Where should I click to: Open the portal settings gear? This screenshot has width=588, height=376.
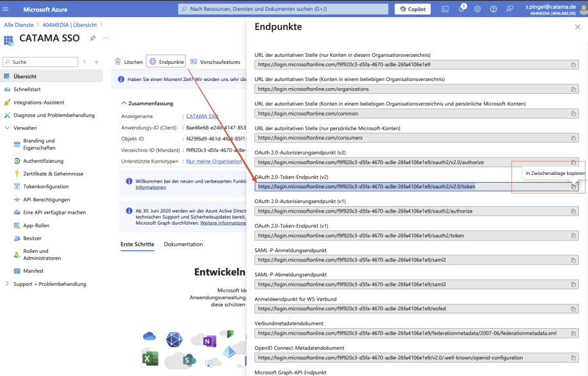(x=477, y=9)
